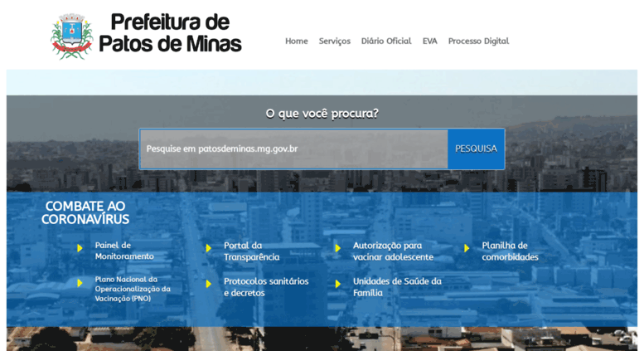Click the 'COMBATE AO CORONAVÍRUS' heading
This screenshot has height=351, width=644.
(x=85, y=212)
